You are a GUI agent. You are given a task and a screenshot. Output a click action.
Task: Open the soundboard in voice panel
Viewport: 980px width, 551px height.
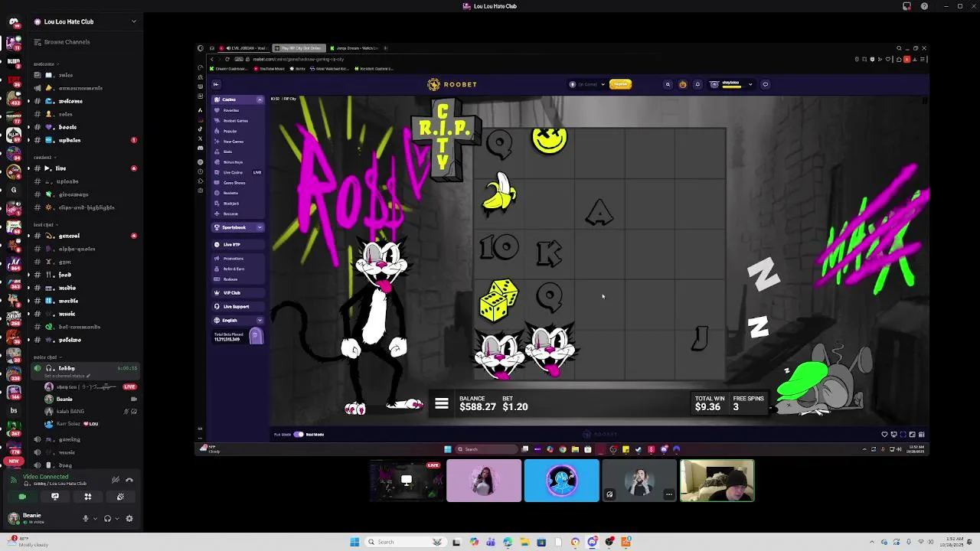click(120, 497)
